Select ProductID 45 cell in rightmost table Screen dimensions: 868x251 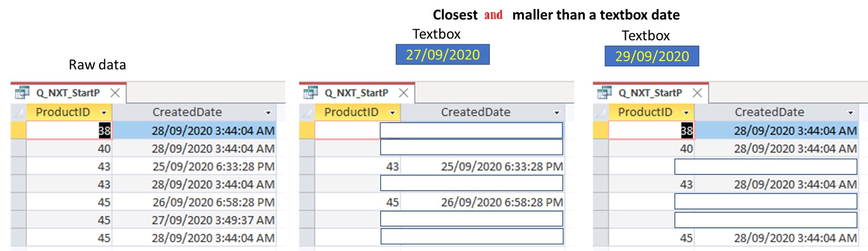[651, 238]
